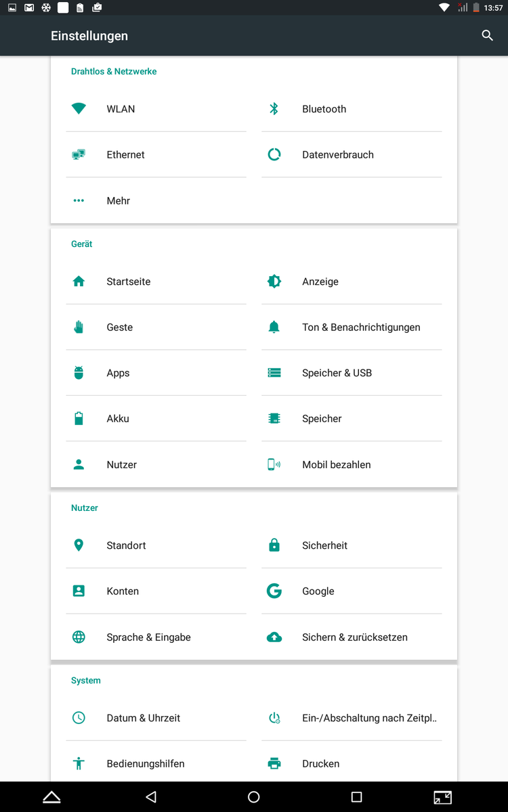Tap the Datenverbrauch data usage icon
The height and width of the screenshot is (812, 508).
click(274, 155)
